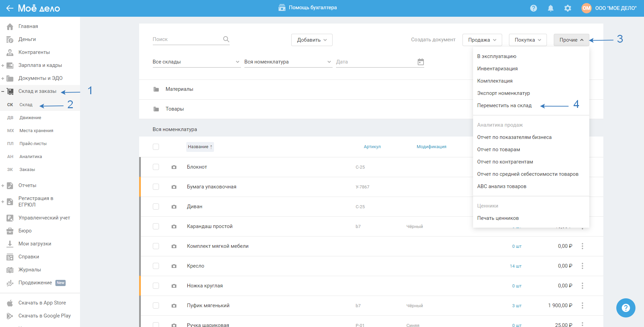This screenshot has width=644, height=327.
Task: Click the 14 шт quantity link for Кресло
Action: [x=515, y=266]
